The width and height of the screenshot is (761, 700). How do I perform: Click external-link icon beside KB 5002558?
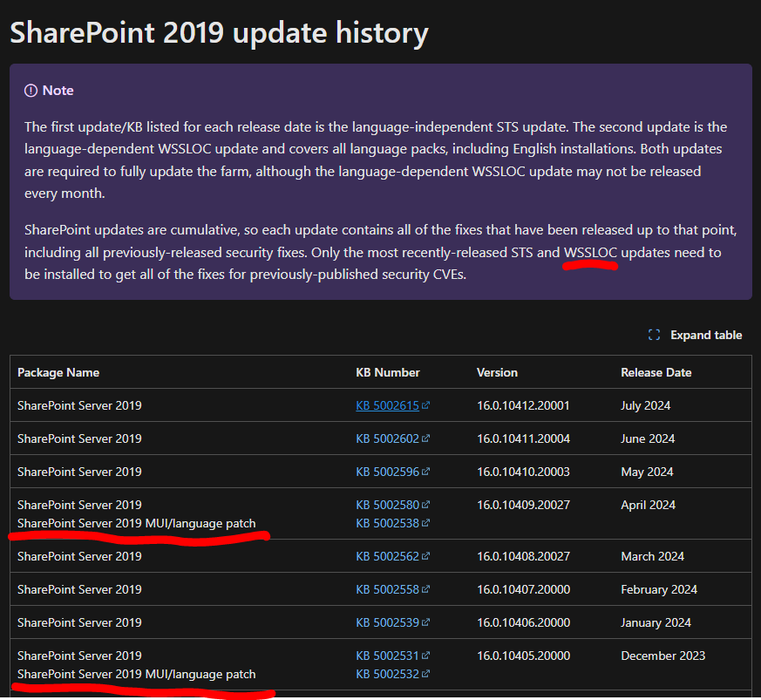click(425, 588)
